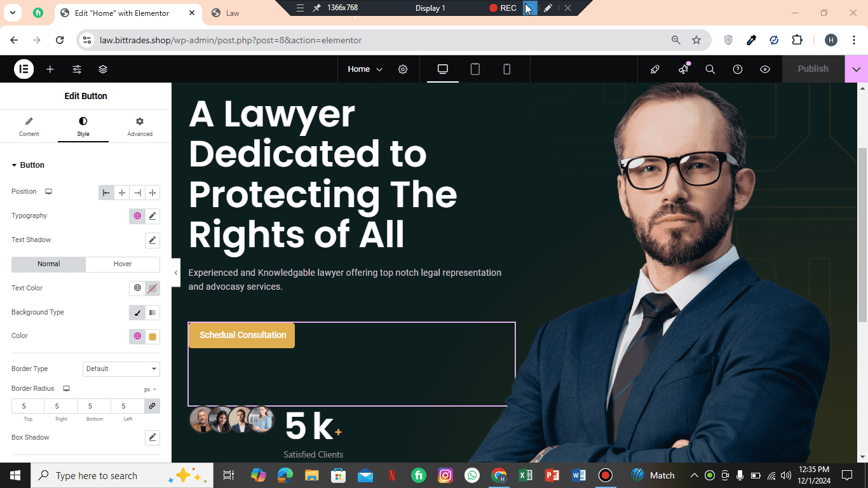The image size is (868, 488).
Task: Switch to tablet device preview
Action: pyautogui.click(x=475, y=69)
